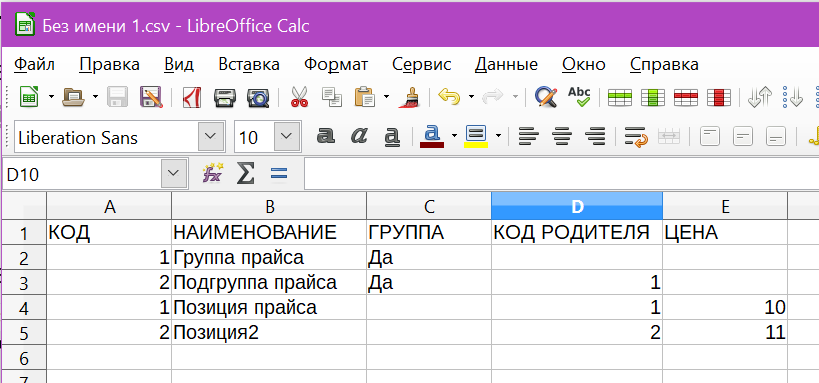Click the formula input line

pos(561,173)
